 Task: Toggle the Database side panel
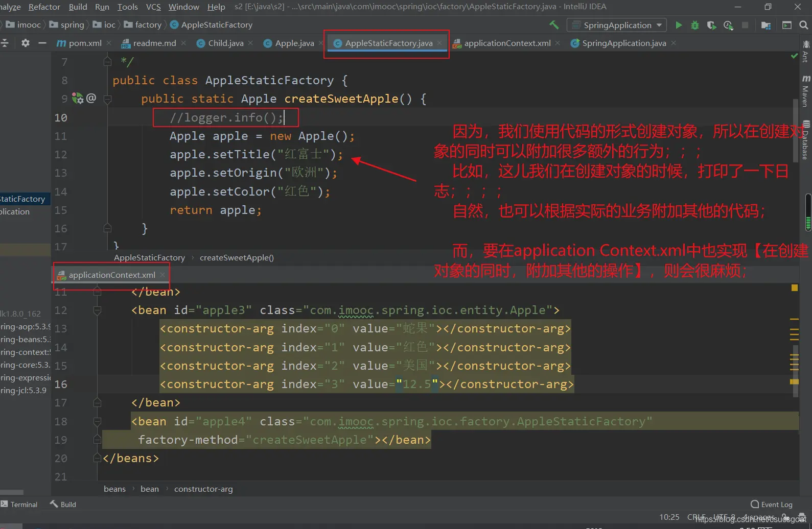point(805,140)
